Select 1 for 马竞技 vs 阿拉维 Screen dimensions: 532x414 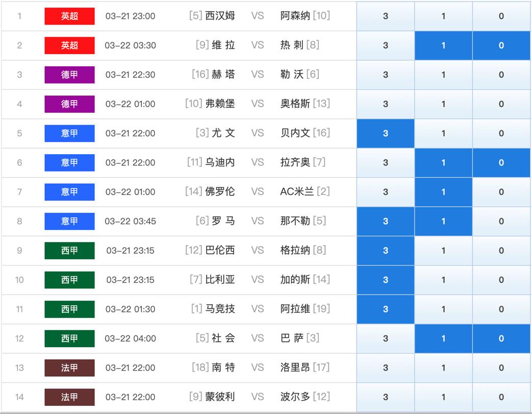click(443, 309)
